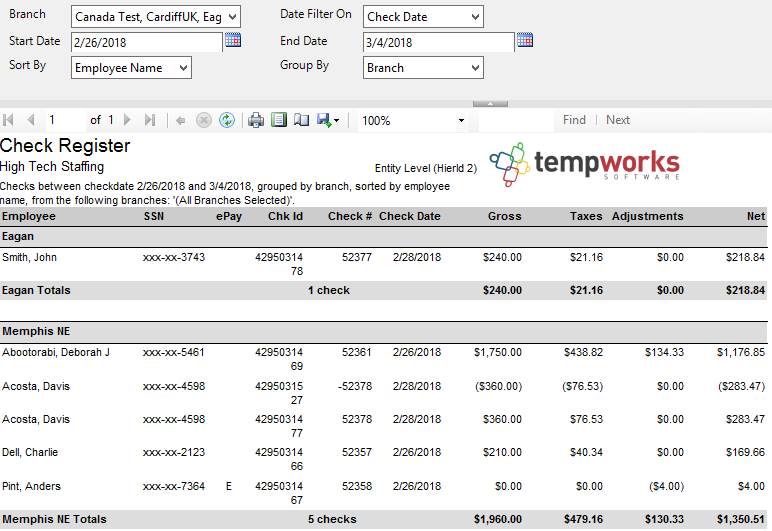Go to first page of report
This screenshot has width=772, height=531.
[x=8, y=120]
